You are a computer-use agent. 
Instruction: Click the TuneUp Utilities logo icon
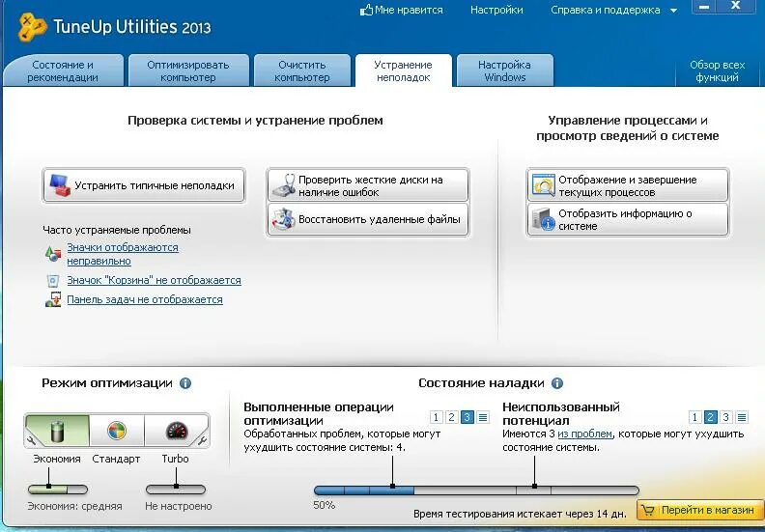click(x=32, y=26)
